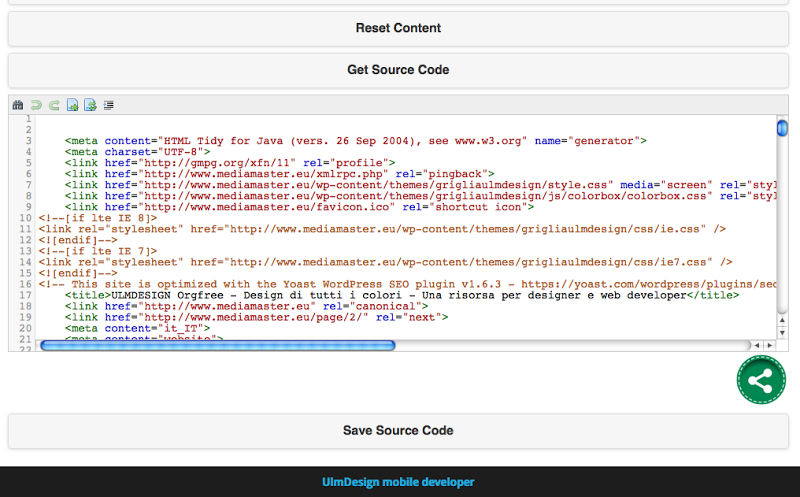Open the UlmDesign mobile developer link

(x=398, y=482)
